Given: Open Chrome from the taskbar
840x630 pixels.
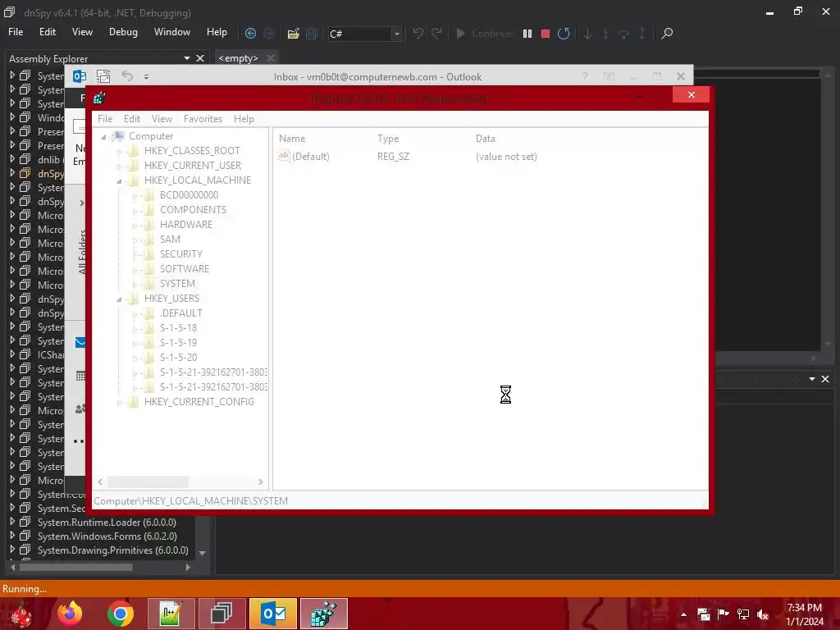Looking at the screenshot, I should [120, 614].
